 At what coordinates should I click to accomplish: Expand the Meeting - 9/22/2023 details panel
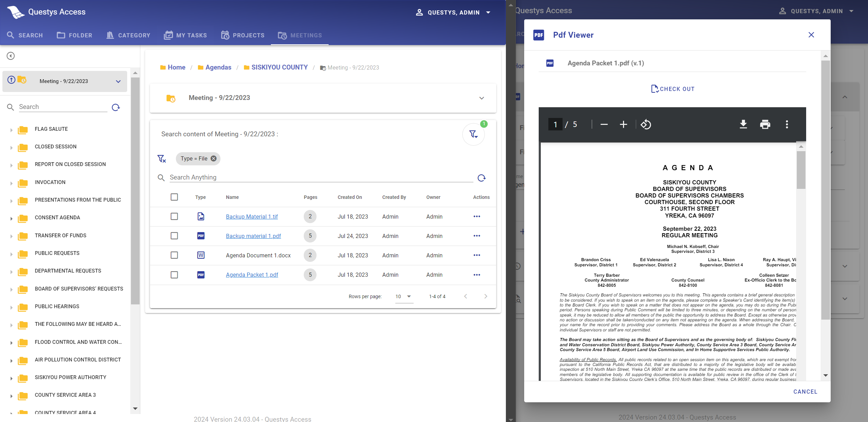click(x=481, y=98)
